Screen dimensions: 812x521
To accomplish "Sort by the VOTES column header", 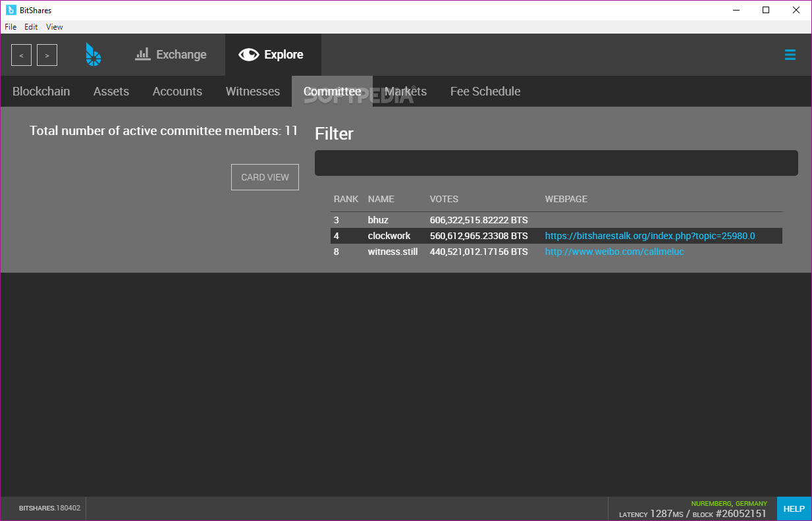I will (444, 199).
